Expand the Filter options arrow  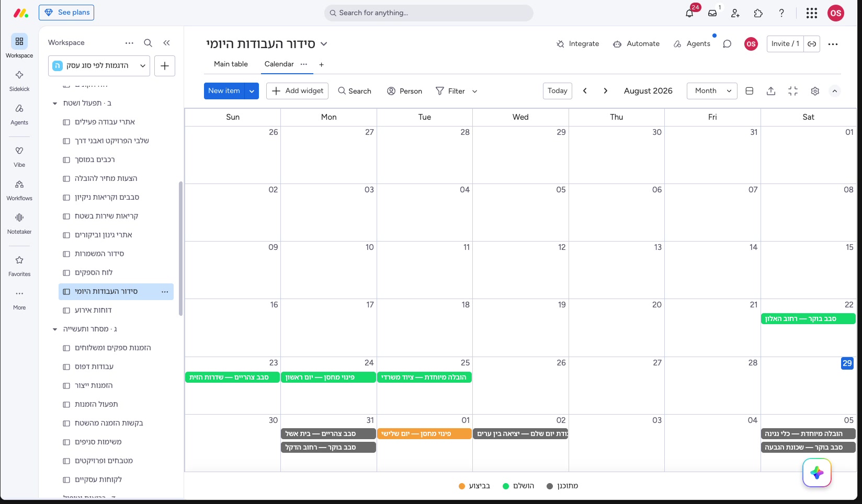475,91
